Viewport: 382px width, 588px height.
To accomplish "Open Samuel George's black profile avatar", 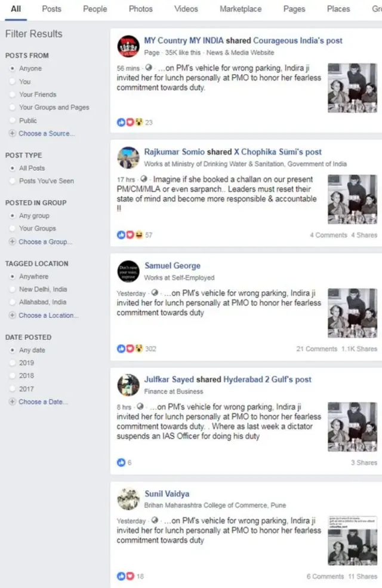I will pos(128,271).
